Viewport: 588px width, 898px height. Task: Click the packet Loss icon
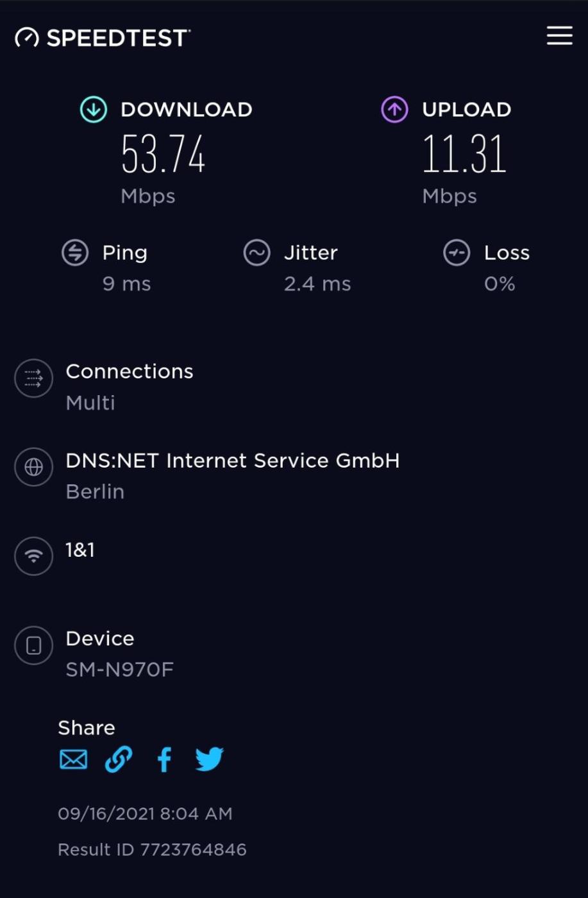457,253
